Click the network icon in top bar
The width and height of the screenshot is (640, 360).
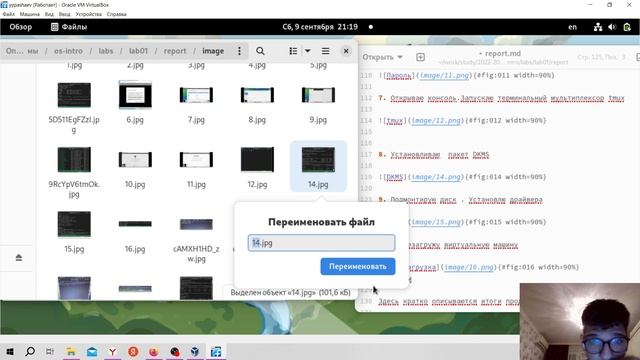[x=598, y=27]
